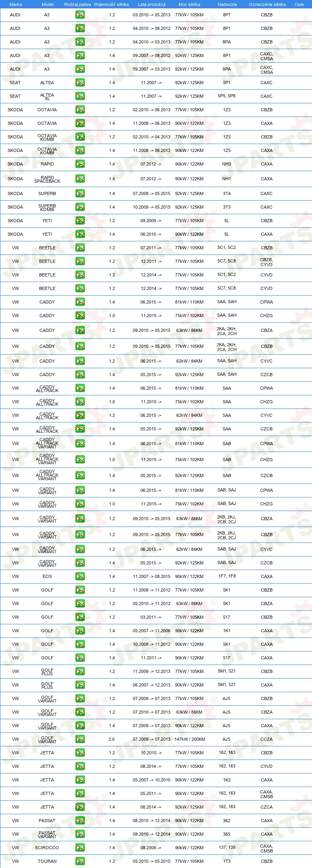Click petrol icon in Rapid Spaceback row
Image resolution: width=312 pixels, height=868 pixels.
point(80,179)
